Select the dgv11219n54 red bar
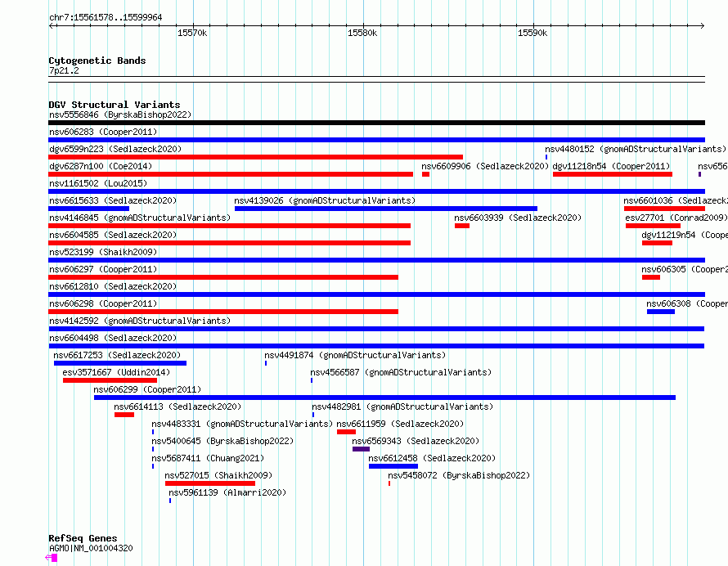 click(x=657, y=243)
